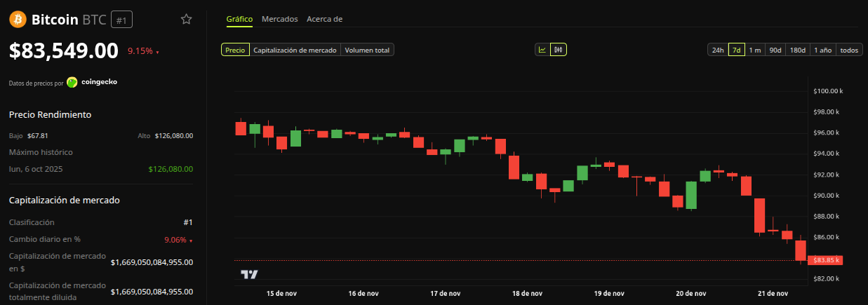Click the Clasificación row label

(32, 222)
